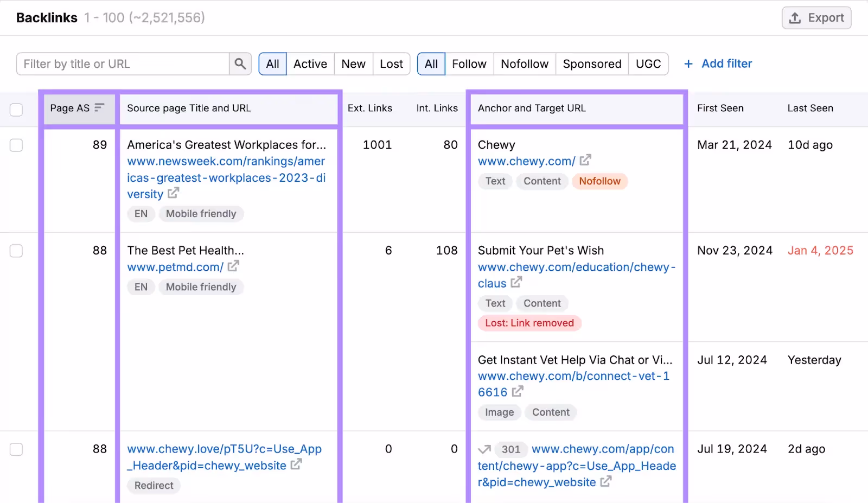Open external link icon beside chewy.love redirect URL
868x503 pixels.
[296, 465]
